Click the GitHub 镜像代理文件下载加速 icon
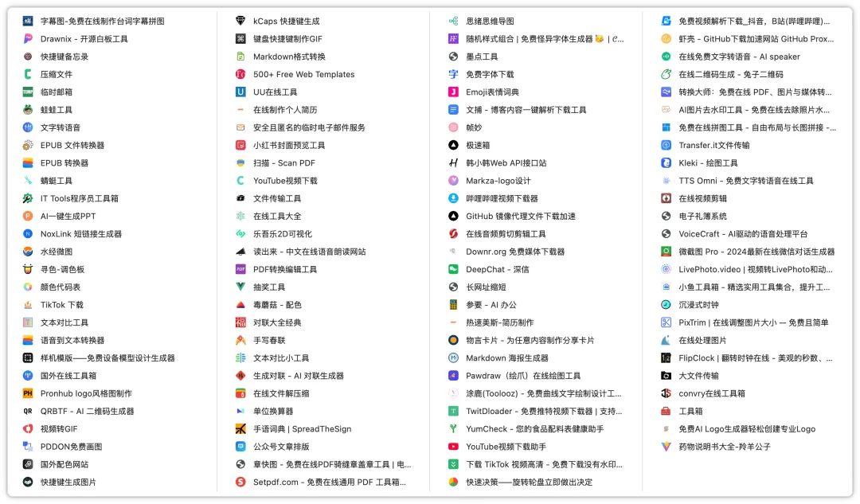Image resolution: width=860 pixels, height=504 pixels. coord(453,216)
